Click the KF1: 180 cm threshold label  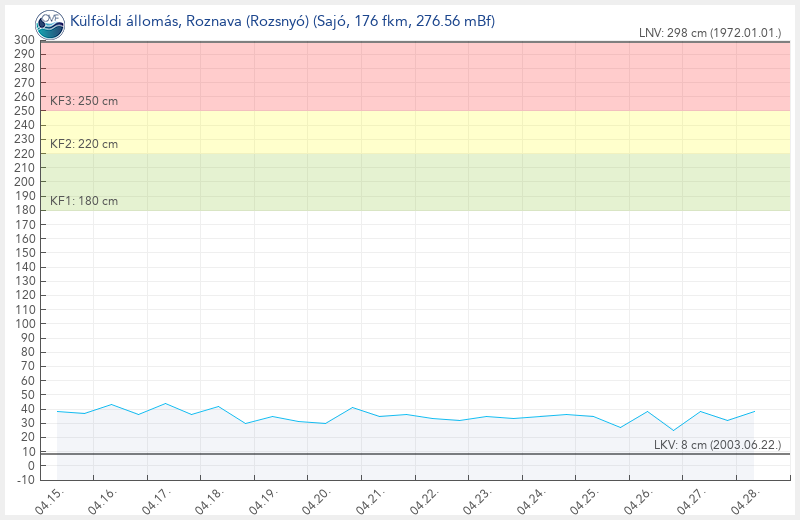(x=84, y=201)
